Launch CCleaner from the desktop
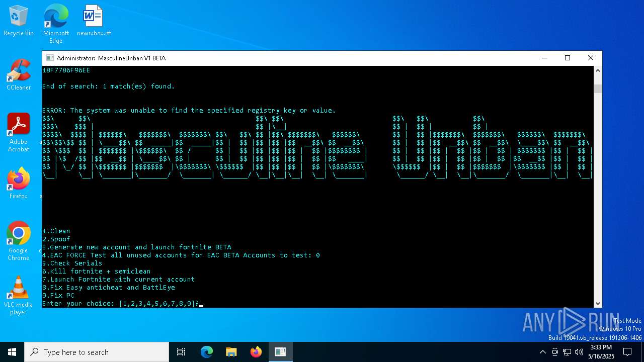Viewport: 644px width, 362px height. click(19, 75)
